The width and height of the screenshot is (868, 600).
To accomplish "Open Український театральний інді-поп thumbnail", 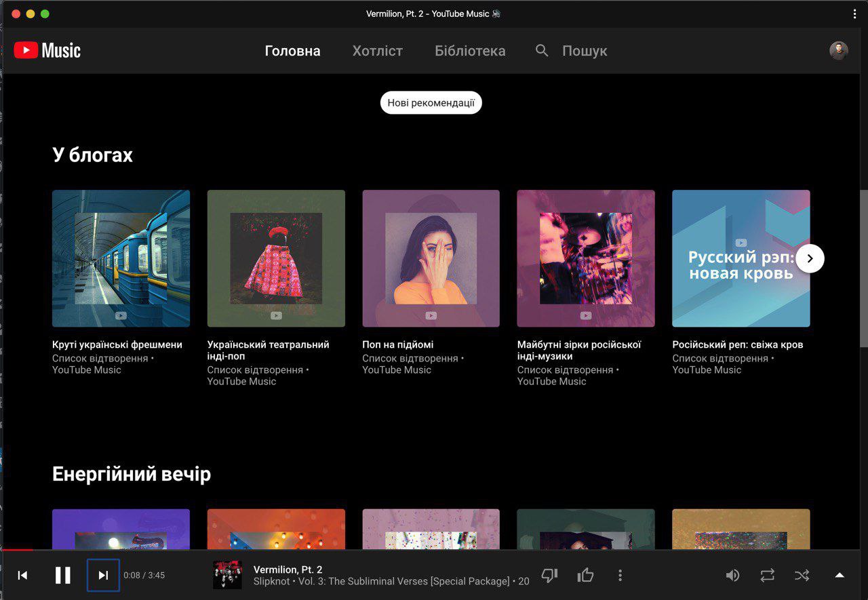I will point(276,258).
